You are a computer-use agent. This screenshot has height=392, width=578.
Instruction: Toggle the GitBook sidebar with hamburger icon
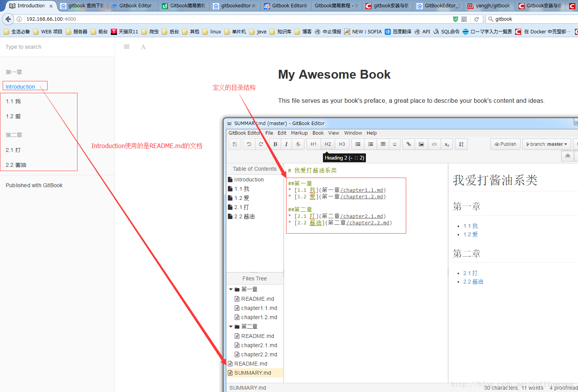coord(127,47)
